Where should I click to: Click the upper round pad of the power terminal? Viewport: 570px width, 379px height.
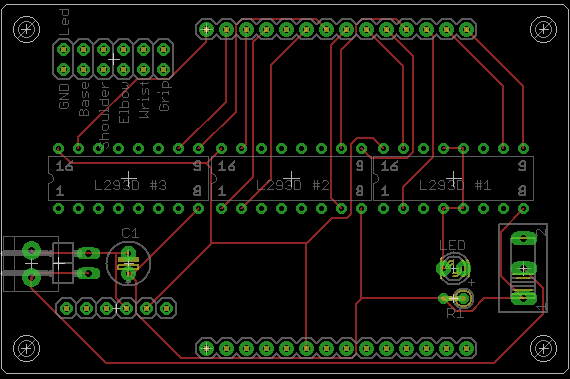pos(32,250)
